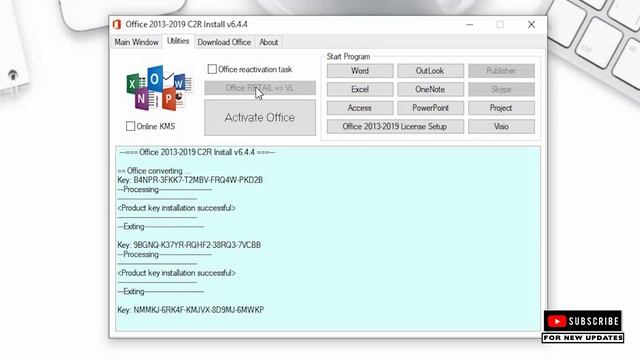
Task: Click the first 'Product key installation successful' line
Action: 177,208
